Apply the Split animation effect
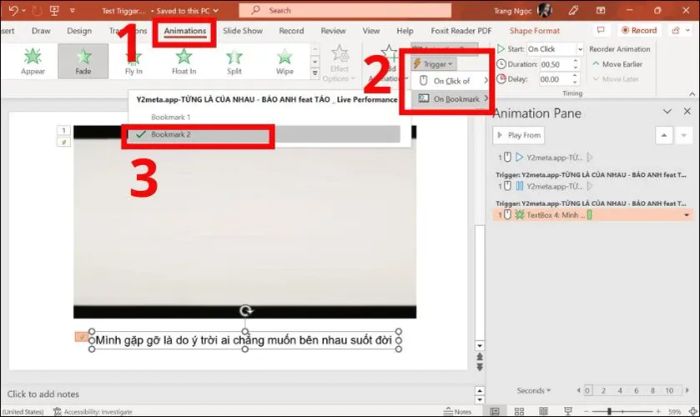Screen dimensions: 700x417 click(234, 61)
